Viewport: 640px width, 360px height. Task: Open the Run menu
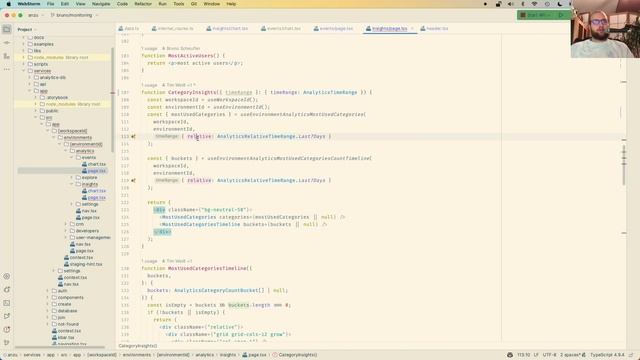coord(162,4)
